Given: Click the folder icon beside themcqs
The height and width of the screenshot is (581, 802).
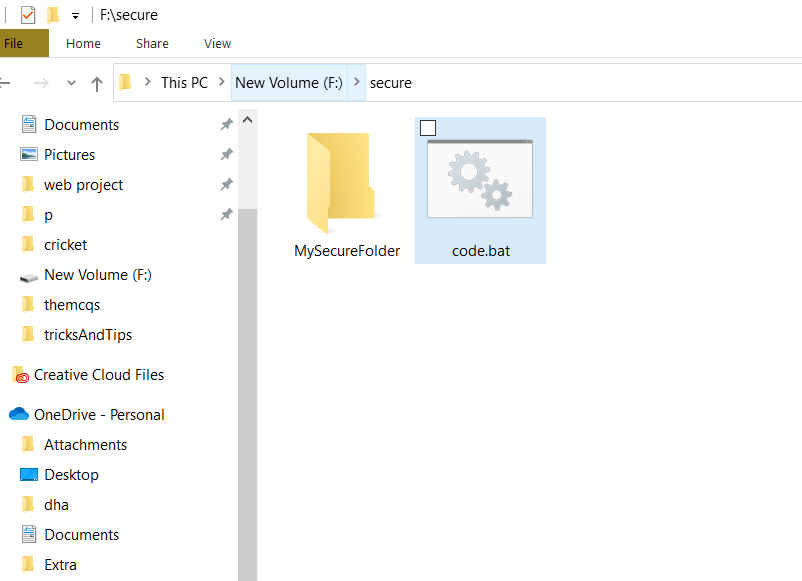Looking at the screenshot, I should (28, 305).
